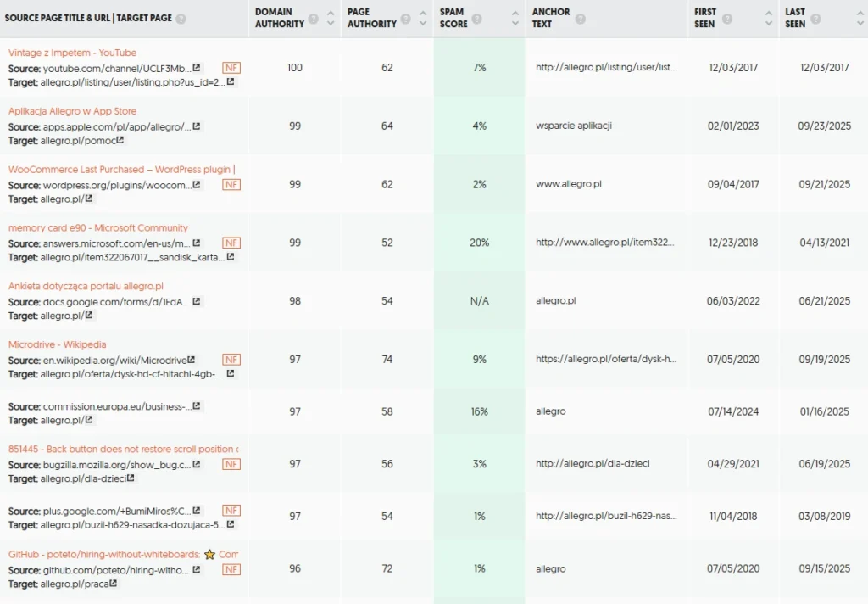This screenshot has height=604, width=868.
Task: Click NF badge on the Microsoft Community row
Action: coord(231,243)
